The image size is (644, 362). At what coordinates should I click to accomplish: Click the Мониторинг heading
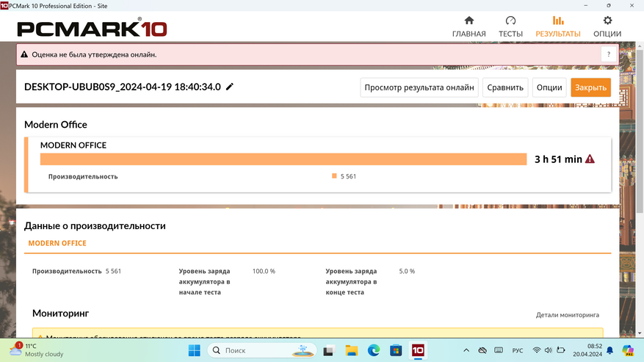tap(60, 313)
